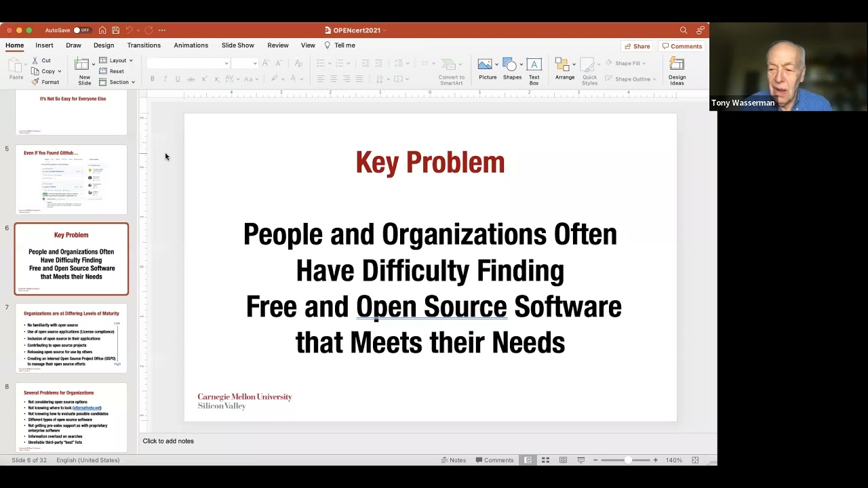This screenshot has height=488, width=868.
Task: Click the Paste clipboard icon
Action: click(16, 65)
